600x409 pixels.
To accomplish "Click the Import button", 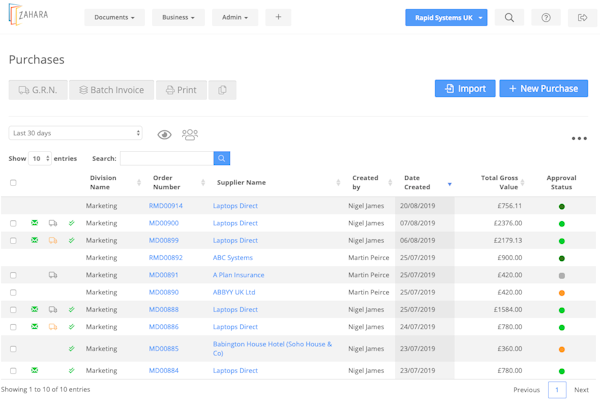I will click(465, 88).
